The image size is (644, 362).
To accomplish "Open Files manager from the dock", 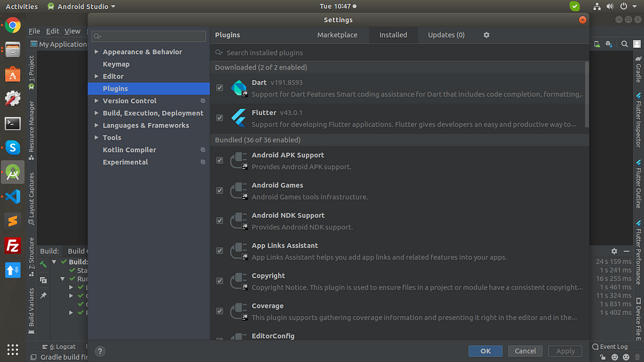I will click(13, 50).
